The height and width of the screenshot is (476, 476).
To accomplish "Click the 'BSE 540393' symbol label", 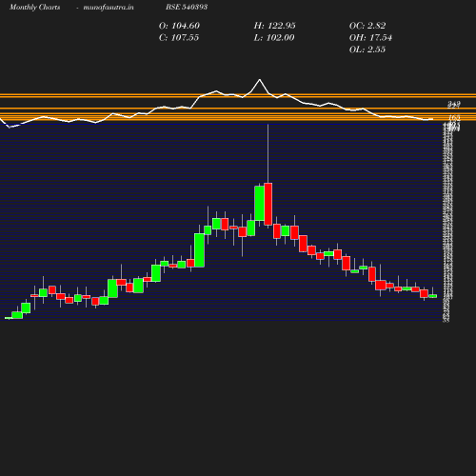I will [187, 7].
